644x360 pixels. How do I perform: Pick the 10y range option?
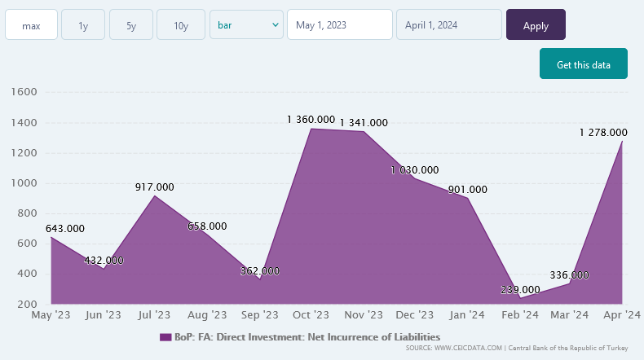pyautogui.click(x=181, y=25)
